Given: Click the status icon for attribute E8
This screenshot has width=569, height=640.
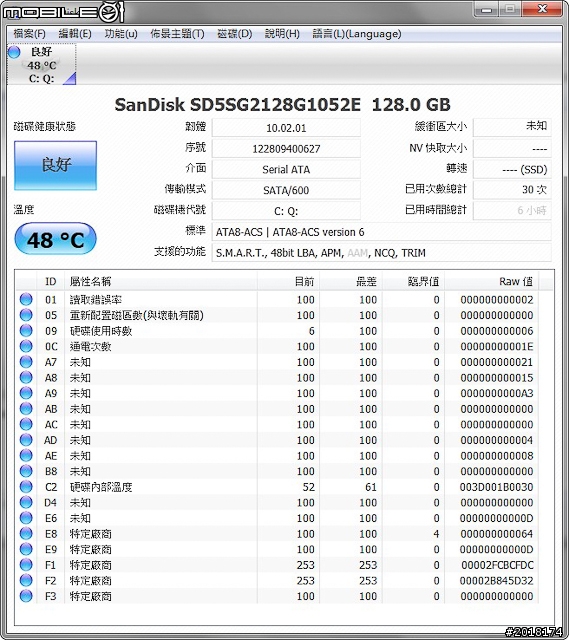Looking at the screenshot, I should pyautogui.click(x=26, y=533).
